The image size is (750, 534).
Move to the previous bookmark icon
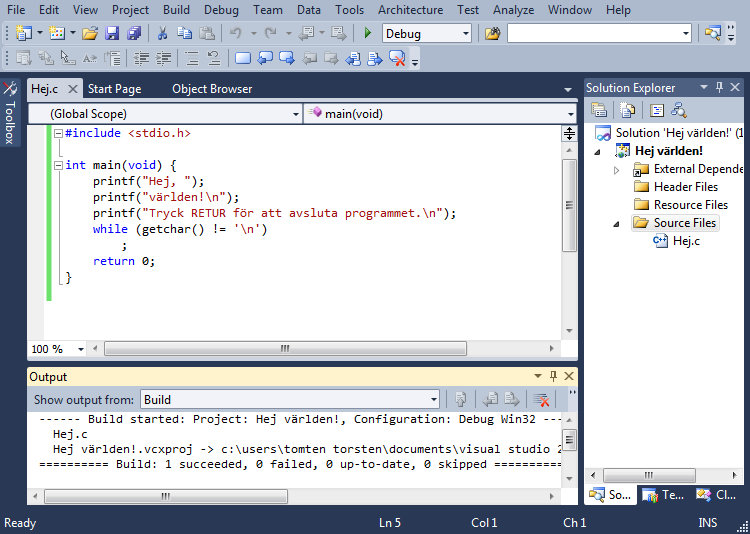point(265,58)
